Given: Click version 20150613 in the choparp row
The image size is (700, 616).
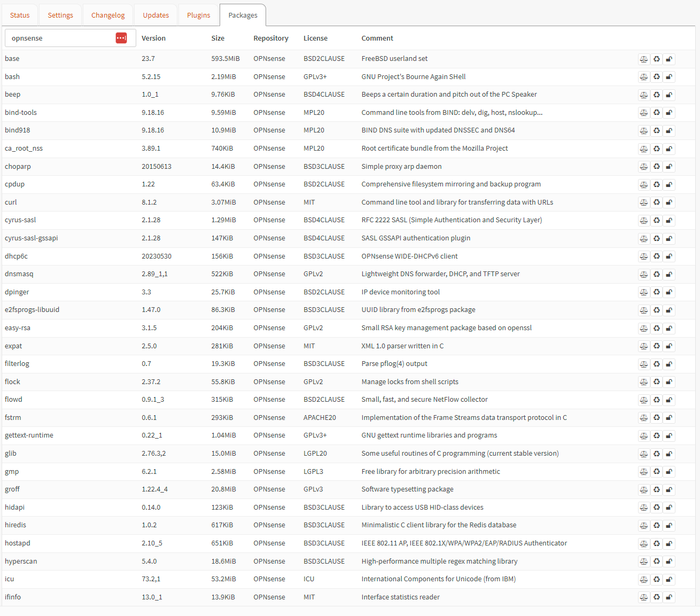Looking at the screenshot, I should tap(157, 166).
